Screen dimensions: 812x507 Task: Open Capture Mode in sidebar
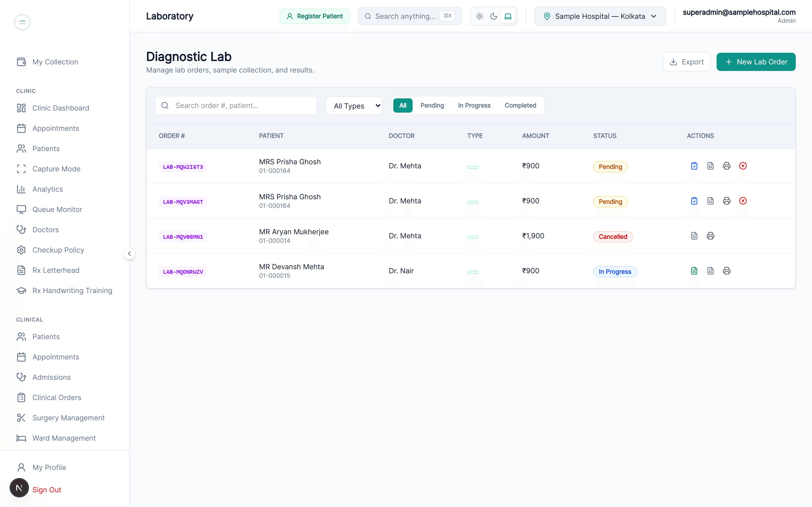56,169
